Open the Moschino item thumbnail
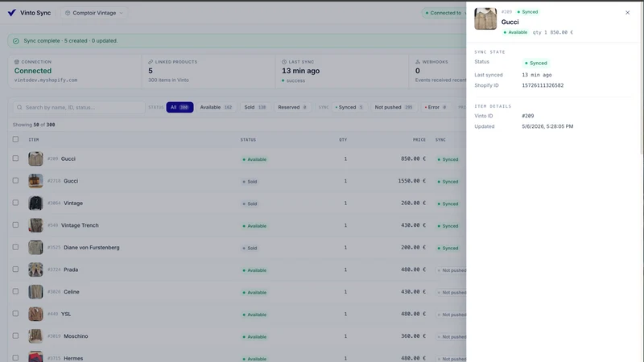Viewport: 644px width, 362px height. (x=35, y=335)
